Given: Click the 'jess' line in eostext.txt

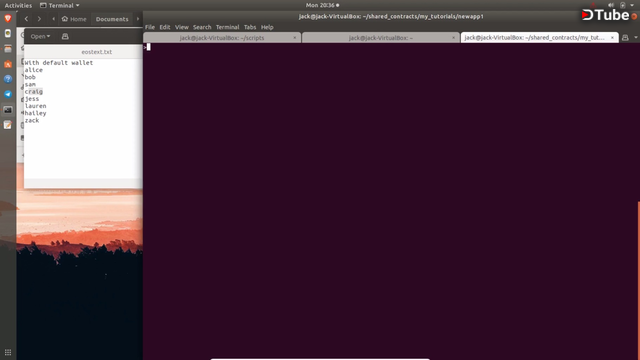Looking at the screenshot, I should click(x=32, y=99).
